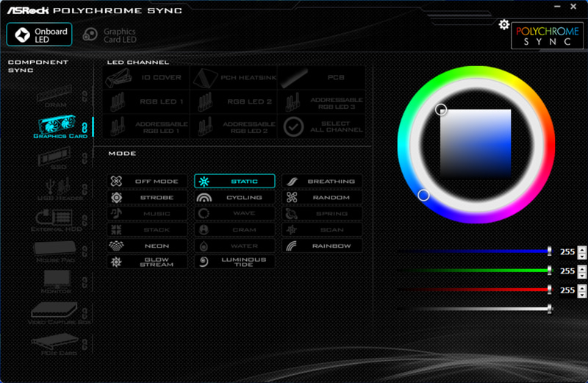Set lighting to Off Mode

pos(147,181)
